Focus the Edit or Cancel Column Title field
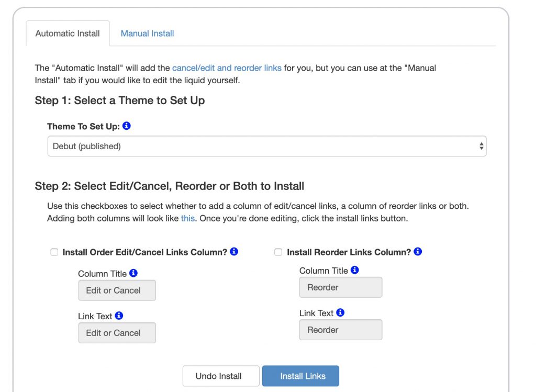 click(117, 290)
